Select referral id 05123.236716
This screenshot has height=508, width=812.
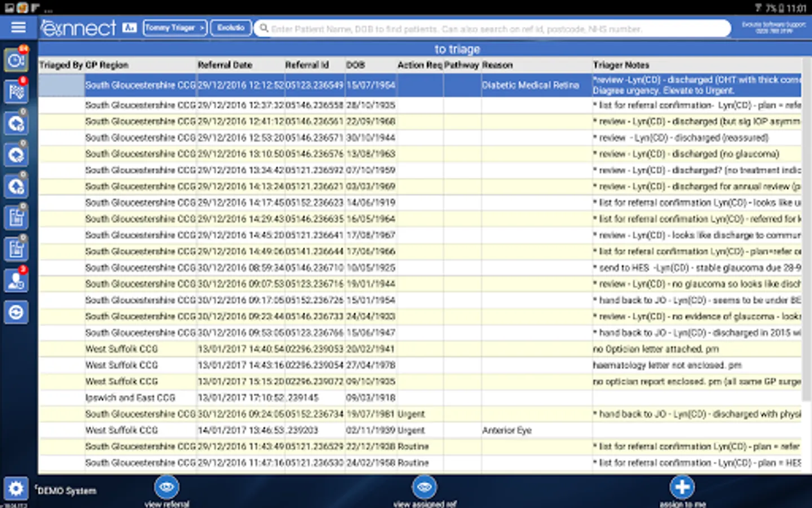tap(314, 284)
